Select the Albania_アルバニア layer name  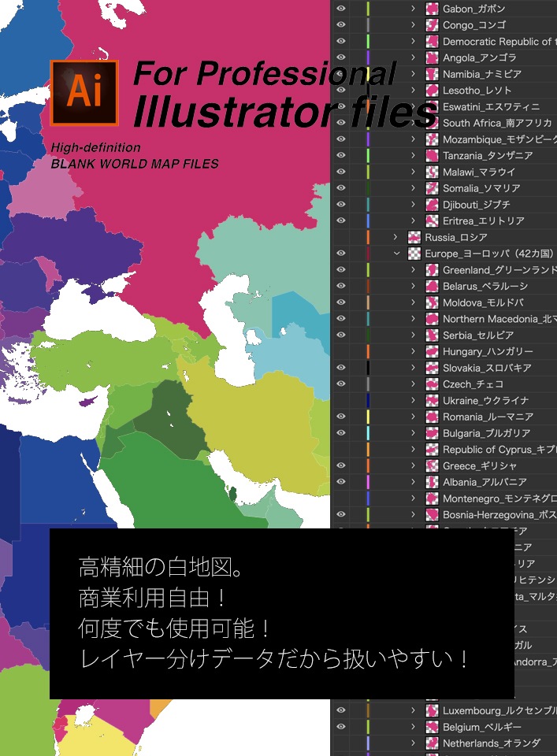click(485, 482)
